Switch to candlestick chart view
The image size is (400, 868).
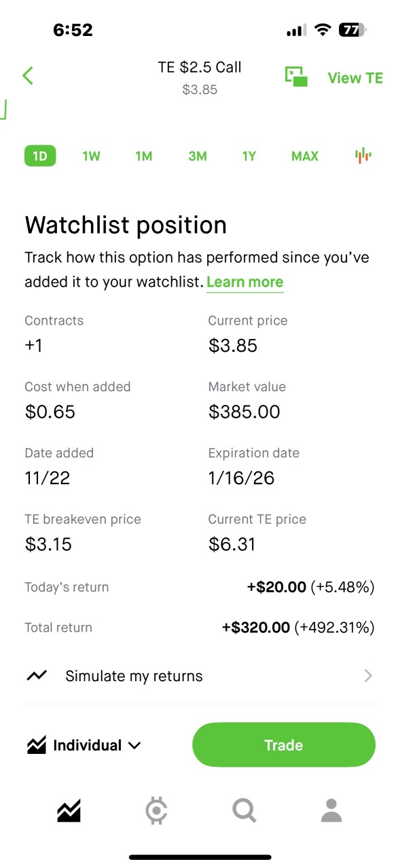coord(363,156)
